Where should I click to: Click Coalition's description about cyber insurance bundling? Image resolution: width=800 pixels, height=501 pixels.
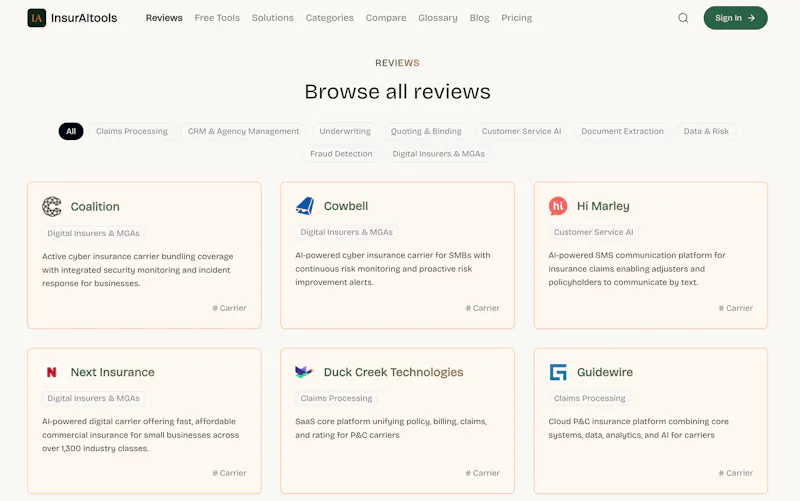tap(138, 270)
